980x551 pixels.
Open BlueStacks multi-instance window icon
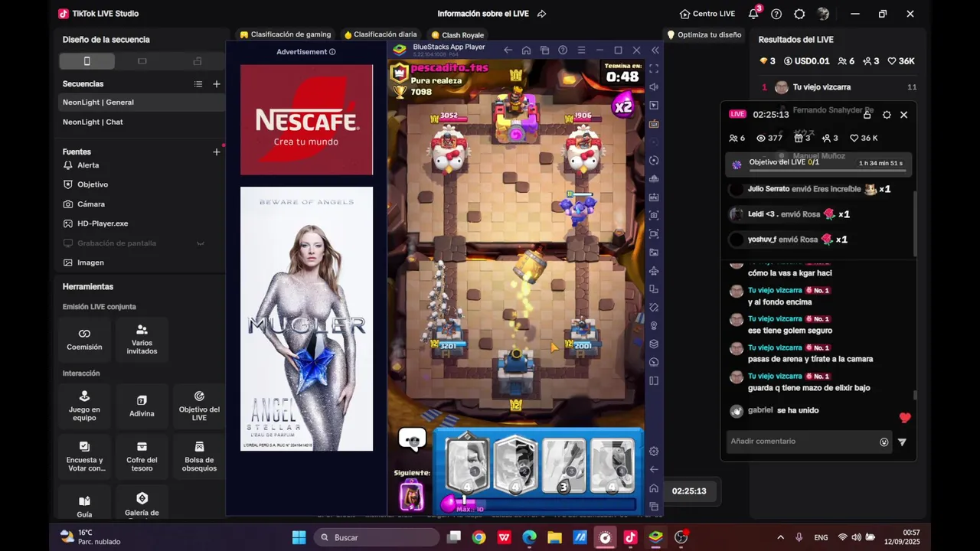click(544, 50)
